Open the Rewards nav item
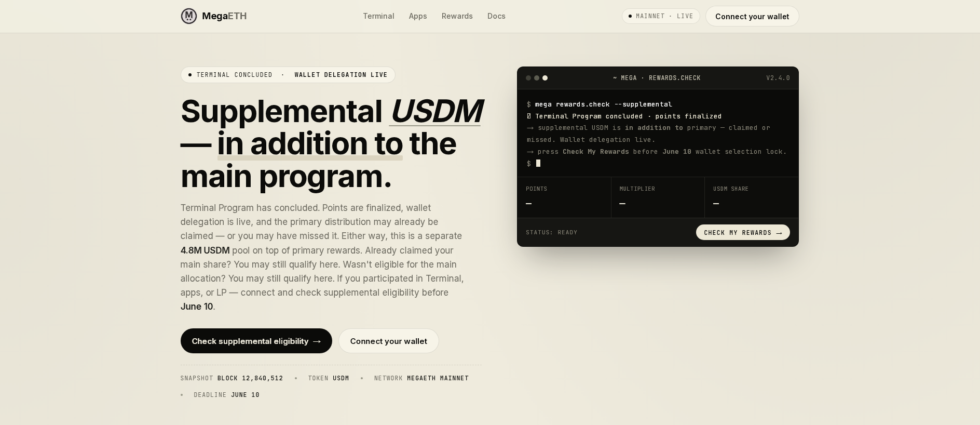The image size is (980, 425). pos(457,16)
